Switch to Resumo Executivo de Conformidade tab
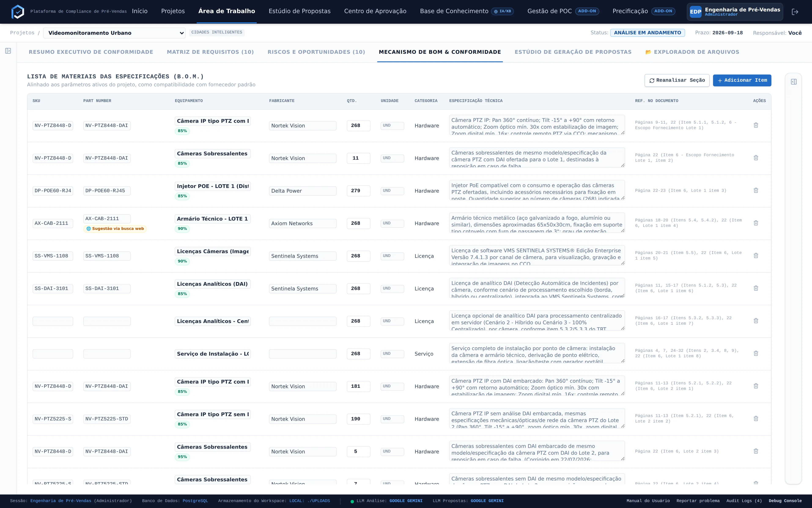The image size is (812, 508). [91, 52]
